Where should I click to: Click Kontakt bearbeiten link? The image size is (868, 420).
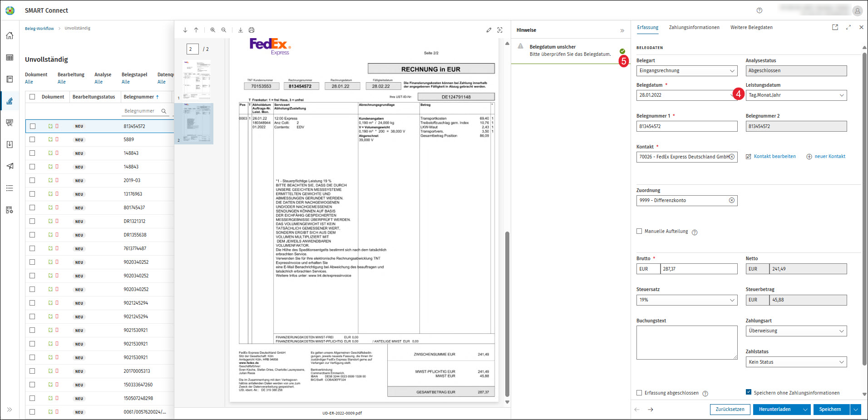point(771,157)
